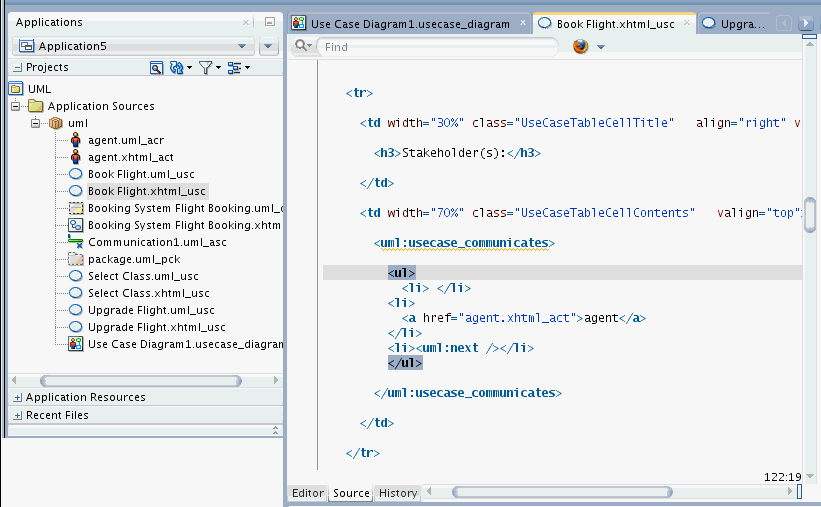Switch to the Editor view tab
This screenshot has width=821, height=507.
point(307,493)
